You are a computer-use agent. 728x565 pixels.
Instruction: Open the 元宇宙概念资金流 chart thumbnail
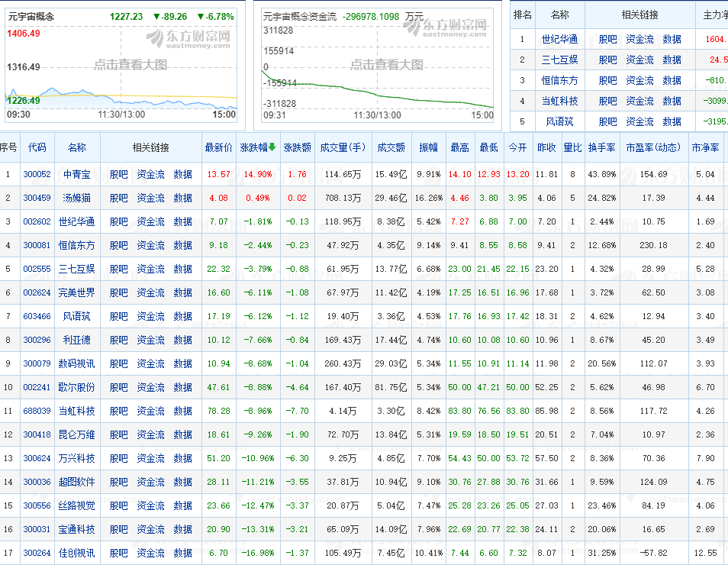tap(377, 65)
